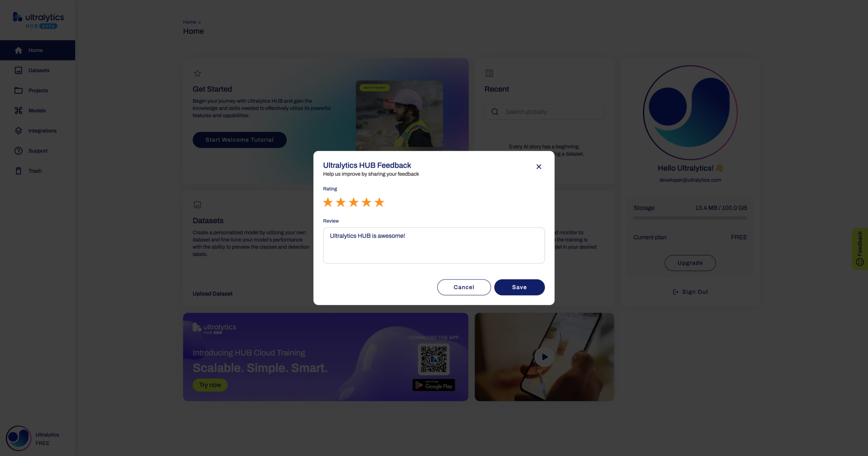Click the Projects icon in sidebar
This screenshot has height=456, width=868.
(18, 90)
